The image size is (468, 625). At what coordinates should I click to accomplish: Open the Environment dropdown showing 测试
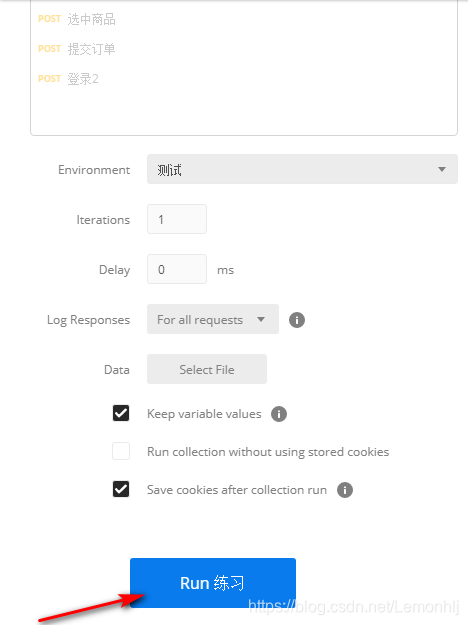(x=302, y=169)
